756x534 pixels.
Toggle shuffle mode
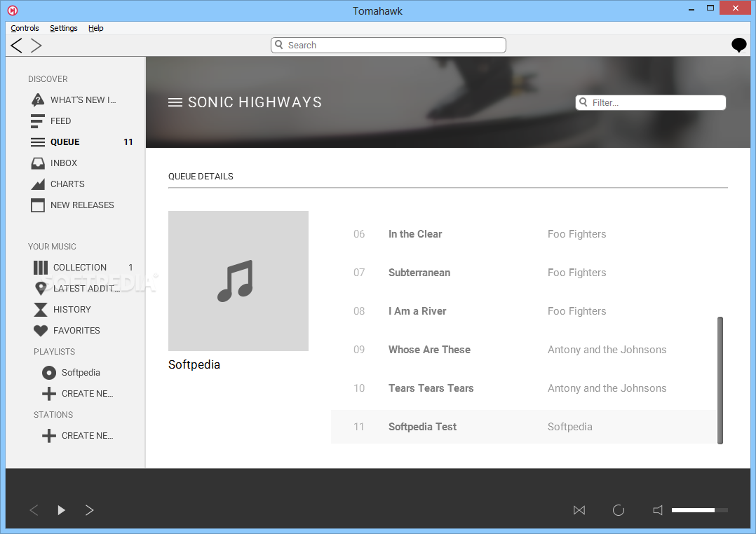[x=579, y=510]
